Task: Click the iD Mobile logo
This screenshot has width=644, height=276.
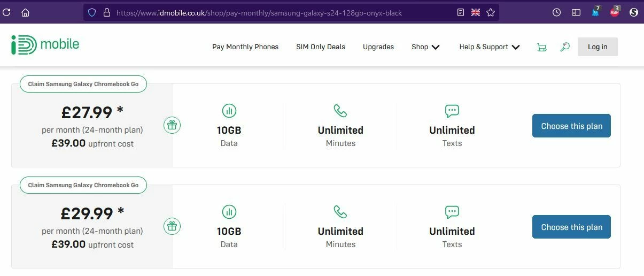Action: point(45,45)
